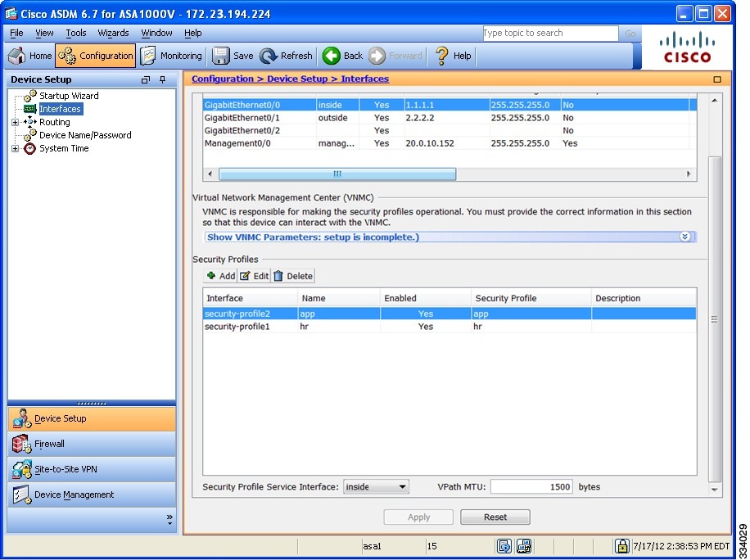Select GigabitEthernet0/2 interface row
Viewport: 750px width, 560px height.
(x=450, y=130)
